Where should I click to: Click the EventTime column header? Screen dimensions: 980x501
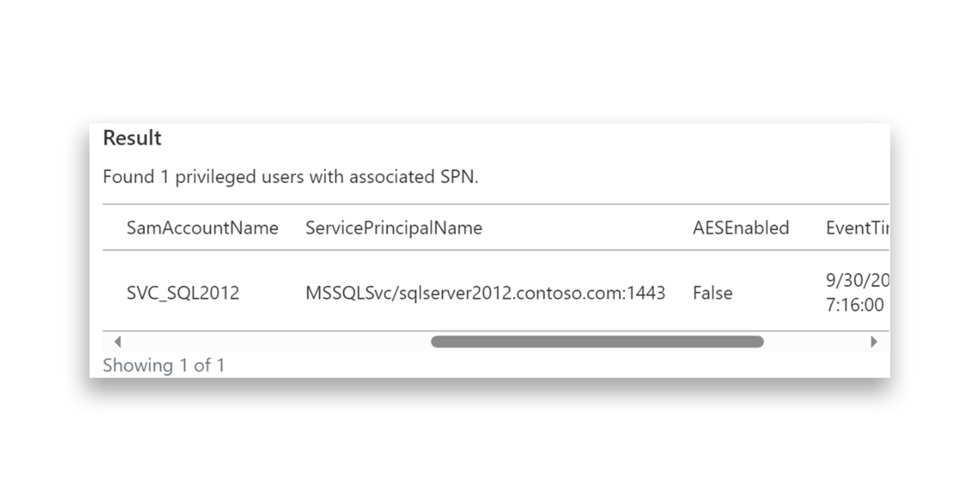click(857, 228)
